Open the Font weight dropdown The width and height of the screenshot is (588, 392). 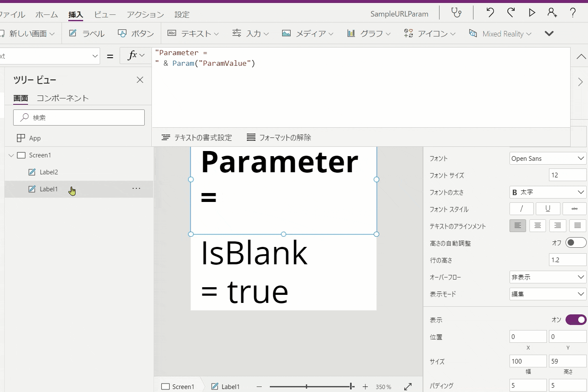[548, 192]
